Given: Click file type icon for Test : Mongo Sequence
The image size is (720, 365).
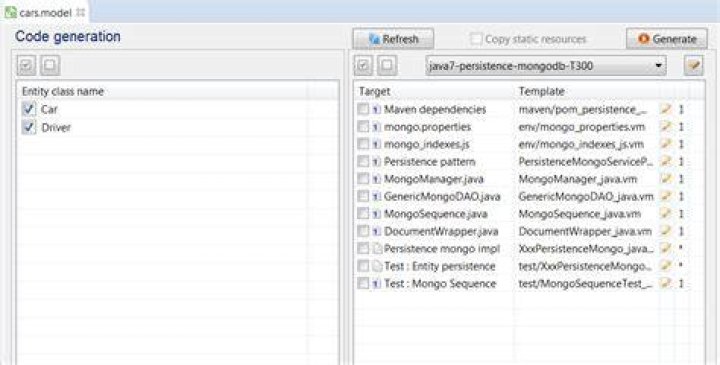Looking at the screenshot, I should click(x=377, y=284).
